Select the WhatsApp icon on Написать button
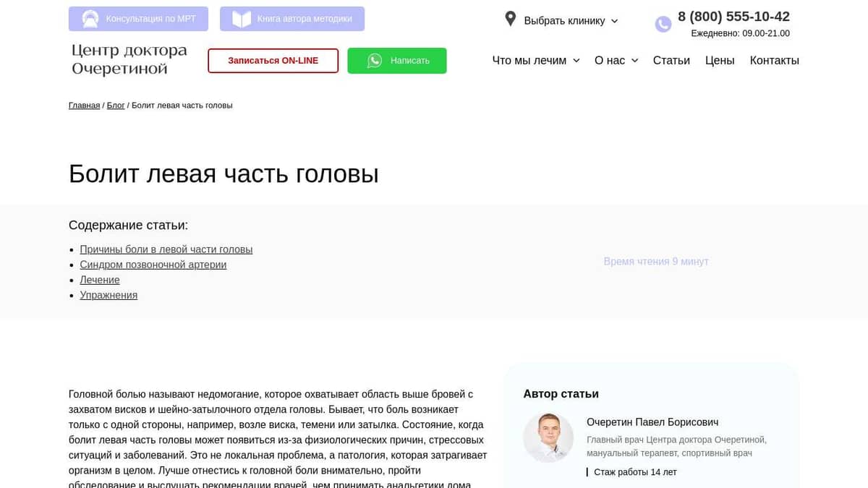 tap(375, 61)
